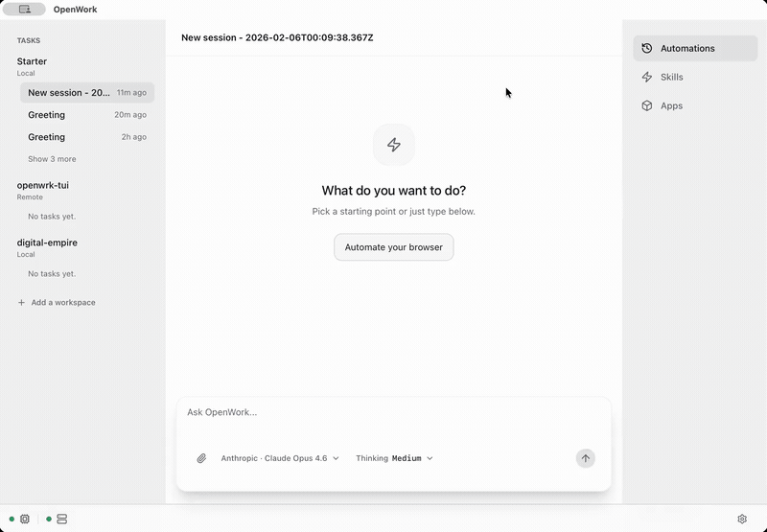Click the window pill icon beside OpenWork title
The height and width of the screenshot is (532, 767).
(25, 10)
